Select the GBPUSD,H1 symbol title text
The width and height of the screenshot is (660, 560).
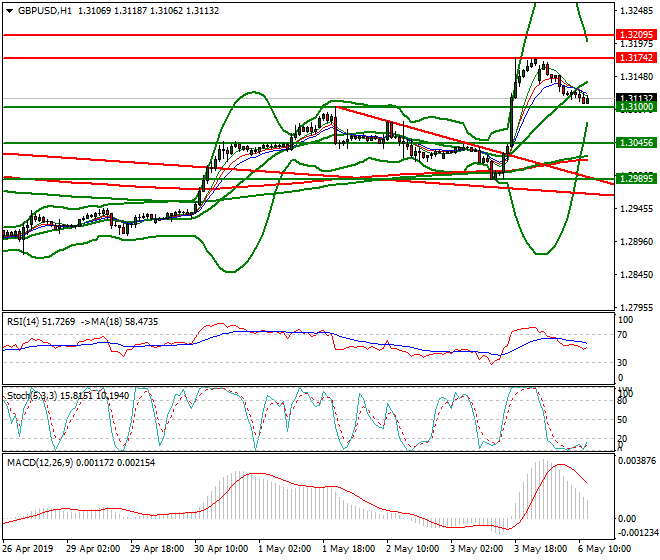45,11
